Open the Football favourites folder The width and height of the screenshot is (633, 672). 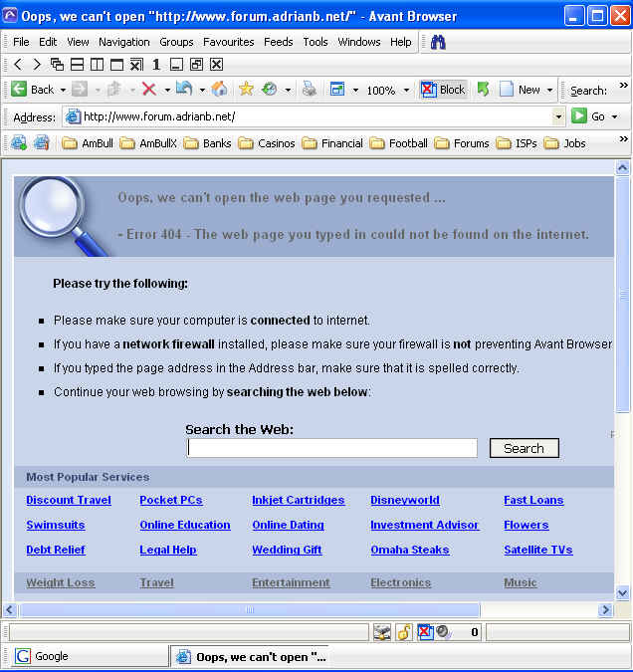(x=398, y=143)
